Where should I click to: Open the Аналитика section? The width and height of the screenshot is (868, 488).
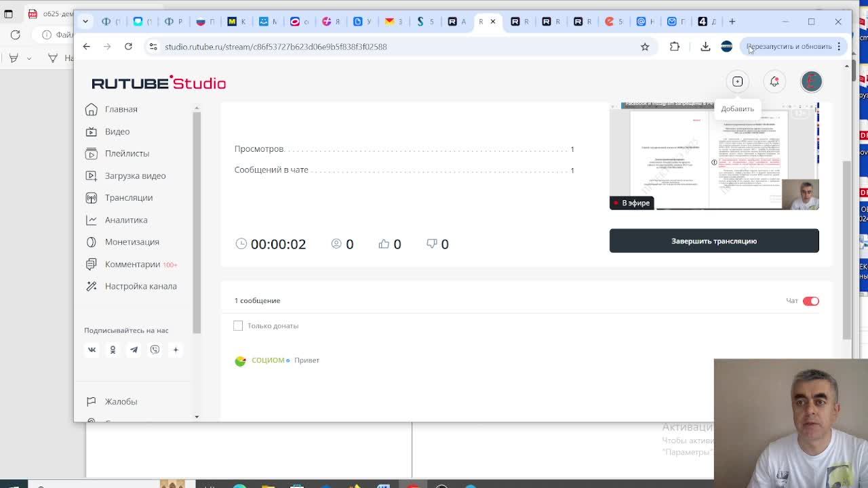125,220
